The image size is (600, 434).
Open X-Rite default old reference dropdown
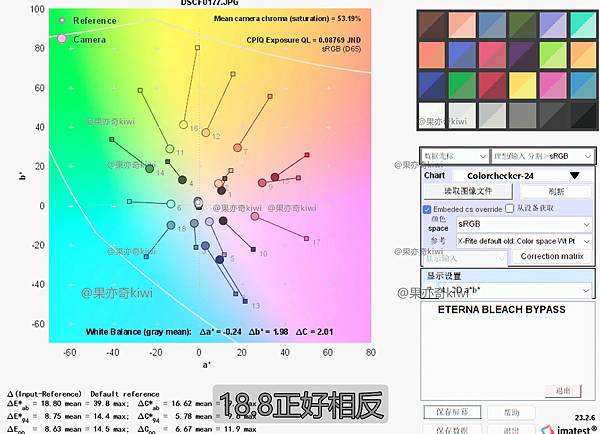[524, 241]
